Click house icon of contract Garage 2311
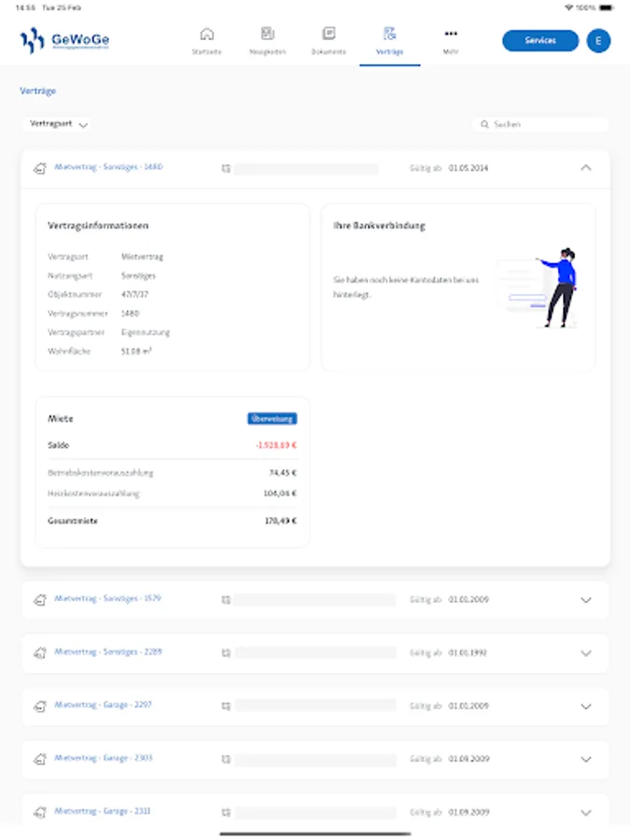The height and width of the screenshot is (840, 630). pyautogui.click(x=39, y=813)
